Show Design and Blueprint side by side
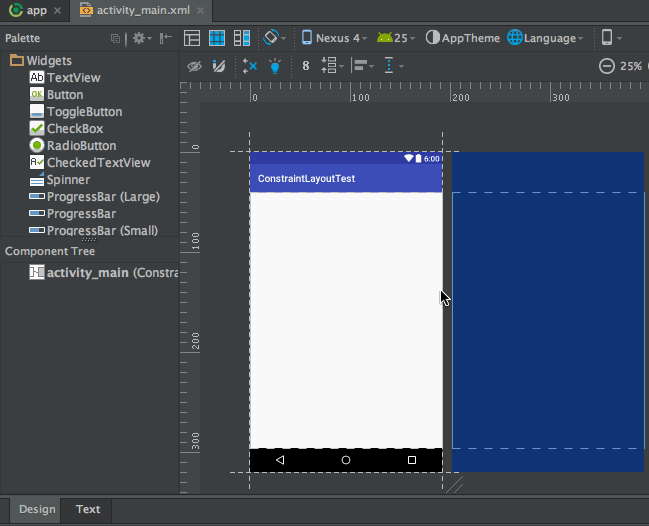This screenshot has height=526, width=649. coord(241,38)
